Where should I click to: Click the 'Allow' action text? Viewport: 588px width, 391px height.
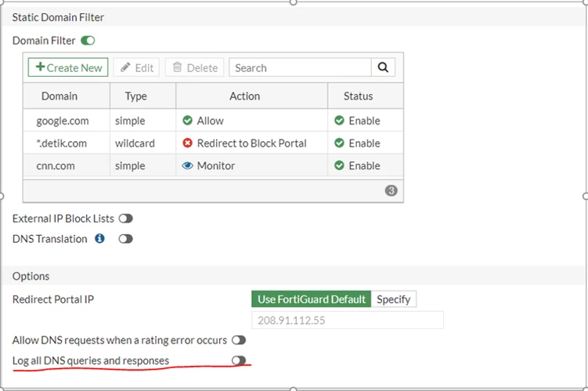[211, 121]
